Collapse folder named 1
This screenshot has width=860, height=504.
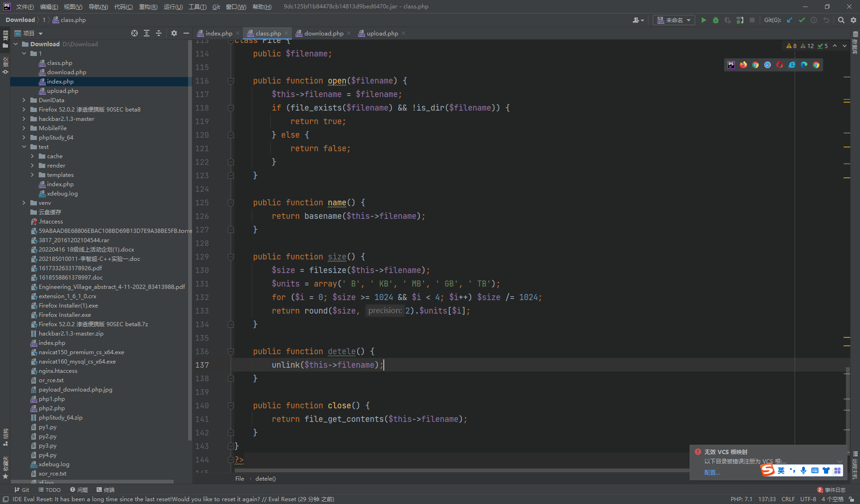[24, 53]
